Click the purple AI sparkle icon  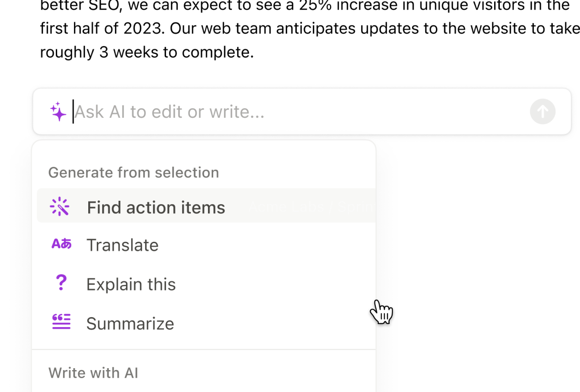58,112
